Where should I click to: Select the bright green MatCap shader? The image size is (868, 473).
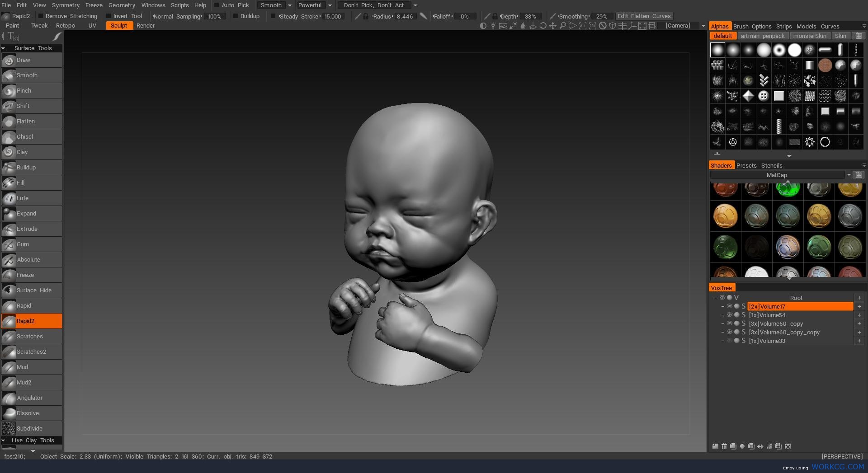point(788,190)
